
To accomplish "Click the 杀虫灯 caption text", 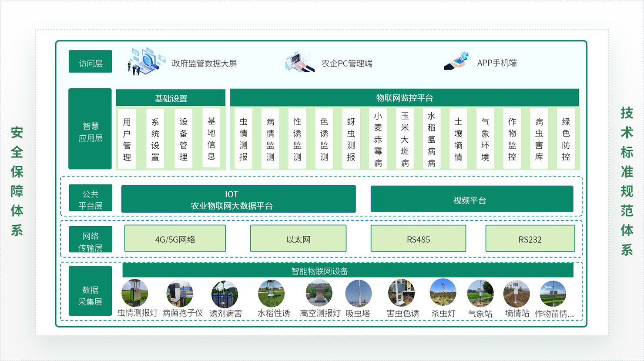I will pos(443,314).
